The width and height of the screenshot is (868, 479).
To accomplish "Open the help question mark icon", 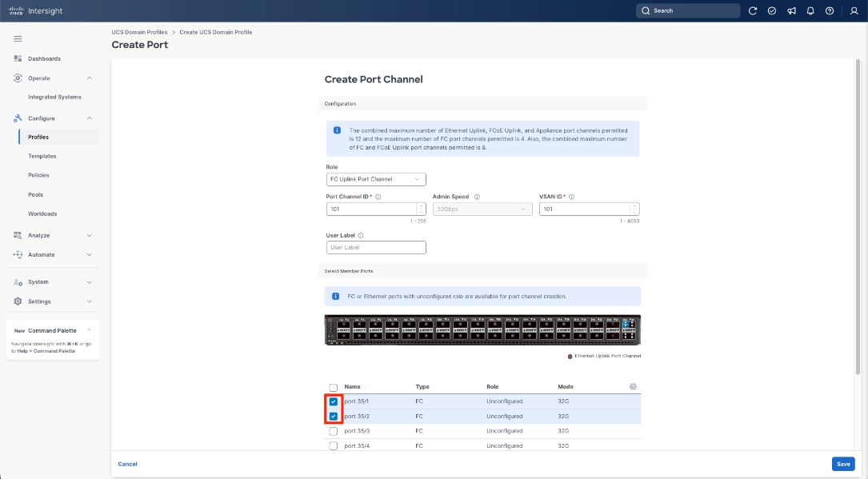I will coord(830,10).
